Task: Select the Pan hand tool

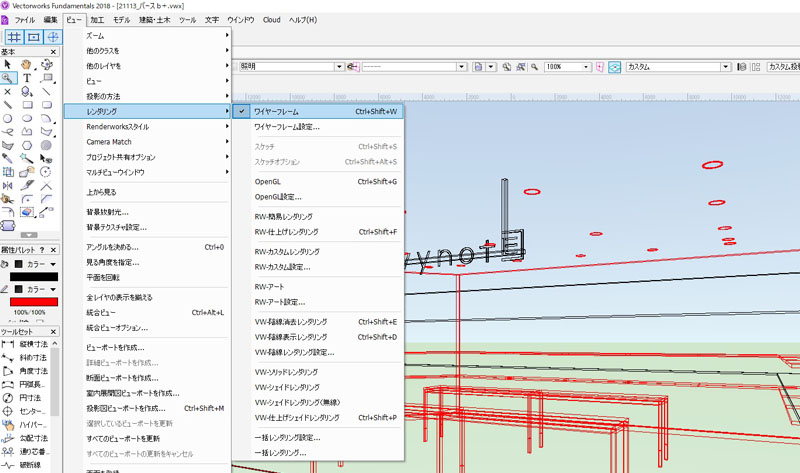Action: (x=27, y=64)
